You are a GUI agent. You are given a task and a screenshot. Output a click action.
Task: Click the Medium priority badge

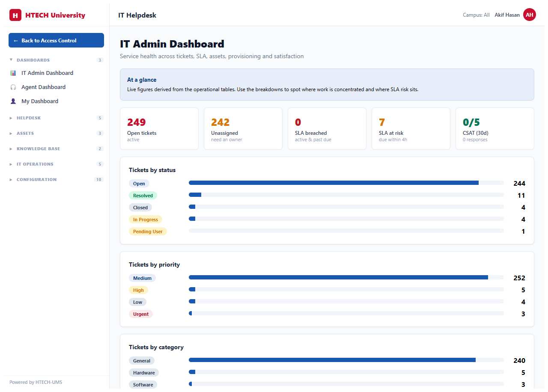coord(143,278)
